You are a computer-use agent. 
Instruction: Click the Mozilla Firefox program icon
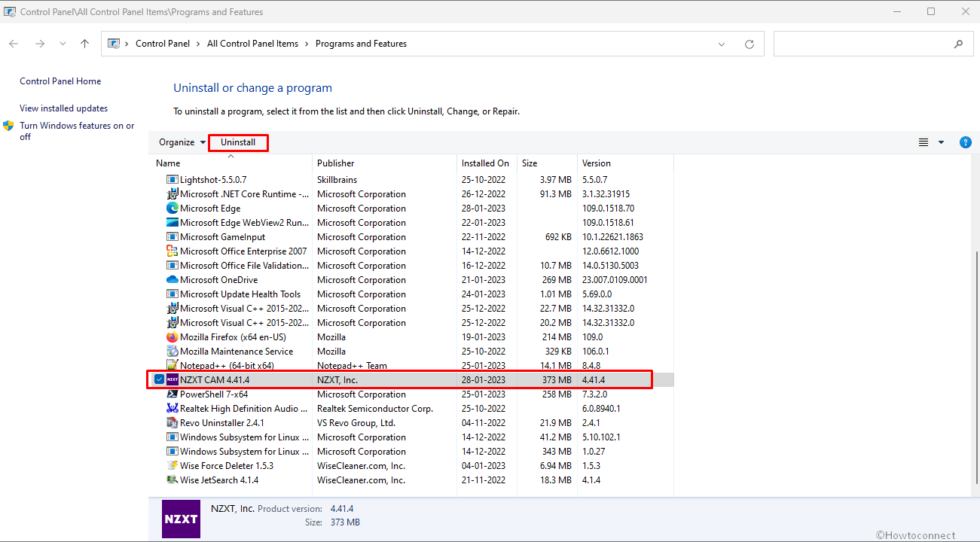point(172,337)
